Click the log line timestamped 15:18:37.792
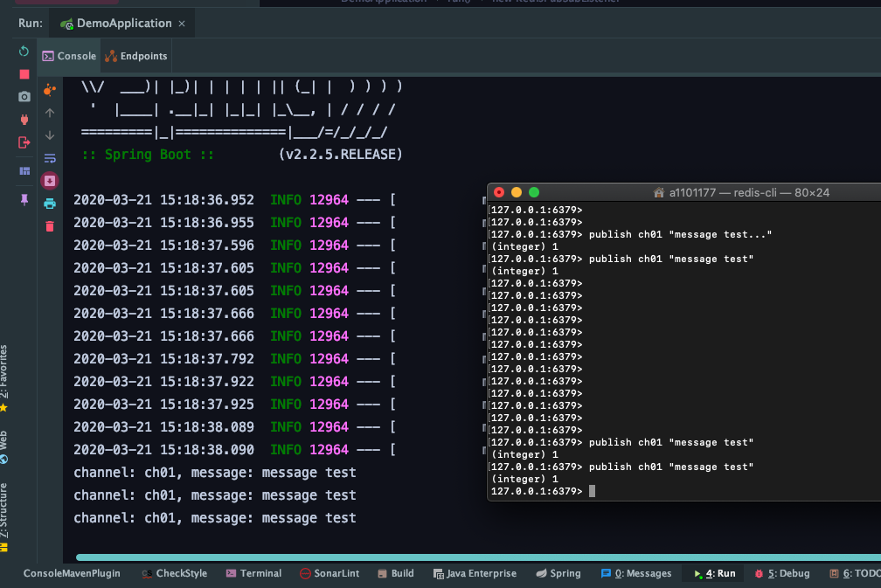 [x=235, y=359]
